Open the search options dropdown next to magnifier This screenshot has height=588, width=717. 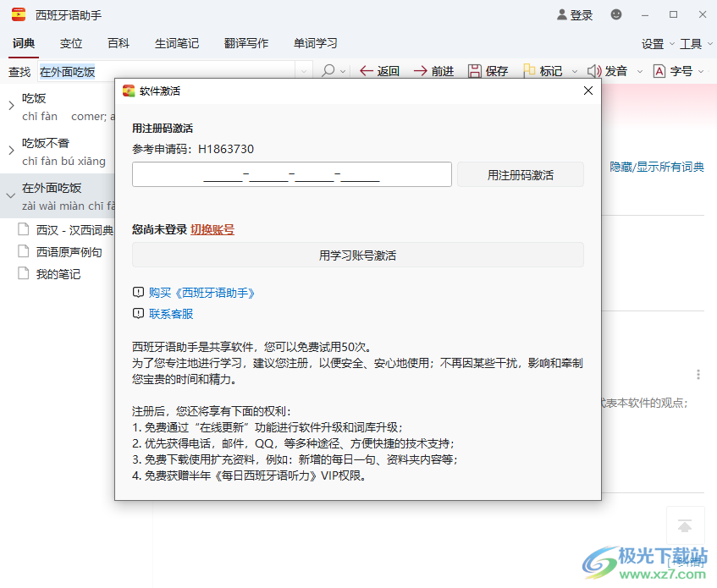pos(343,72)
